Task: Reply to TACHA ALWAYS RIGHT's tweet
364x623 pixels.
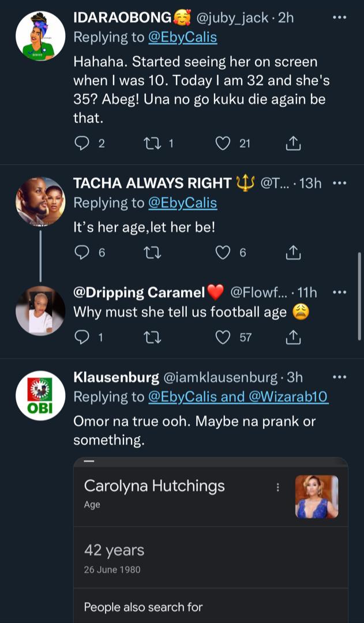Action: [83, 252]
